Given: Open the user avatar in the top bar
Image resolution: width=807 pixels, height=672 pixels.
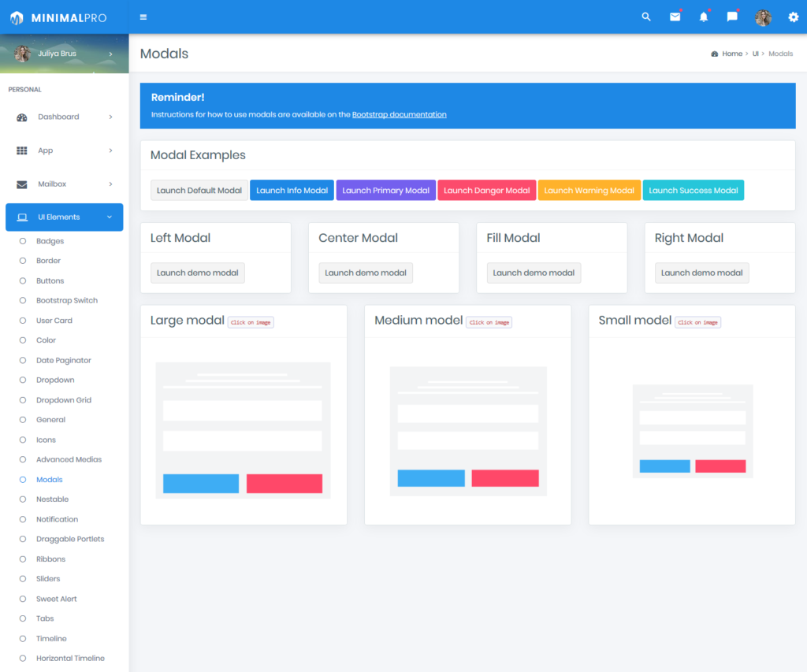Looking at the screenshot, I should pyautogui.click(x=763, y=17).
